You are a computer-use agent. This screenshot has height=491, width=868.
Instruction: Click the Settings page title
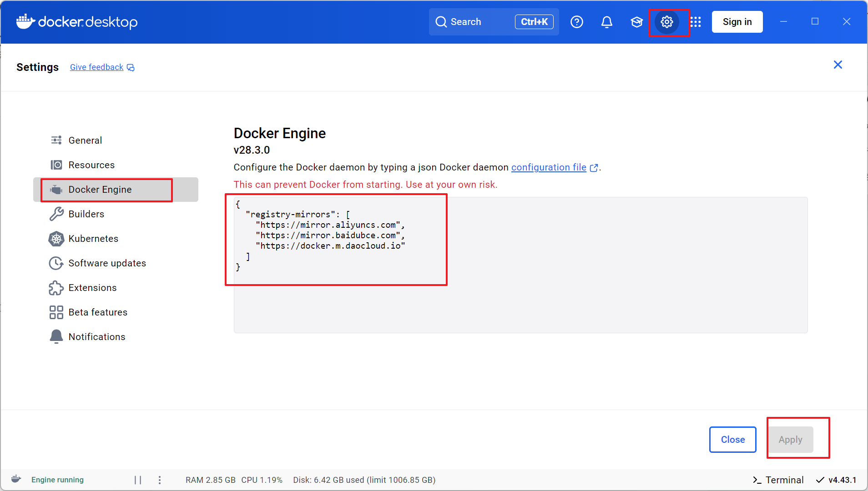tap(37, 67)
